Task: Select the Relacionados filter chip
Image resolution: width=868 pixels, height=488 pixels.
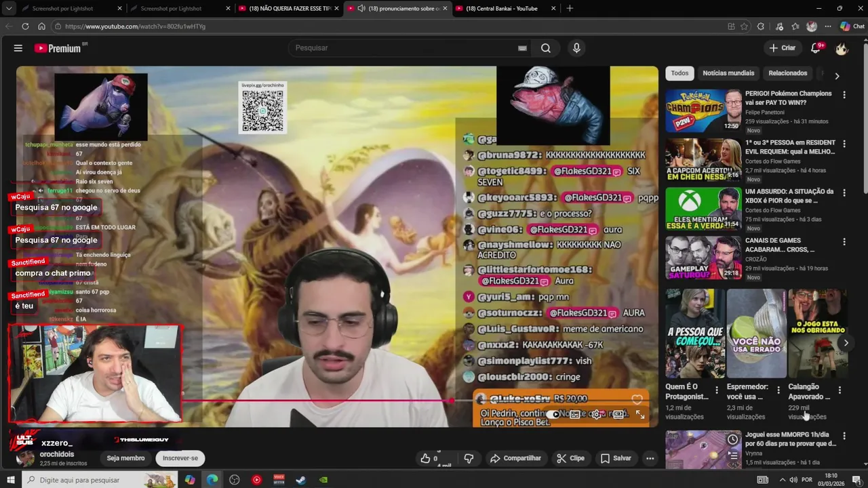Action: (788, 73)
